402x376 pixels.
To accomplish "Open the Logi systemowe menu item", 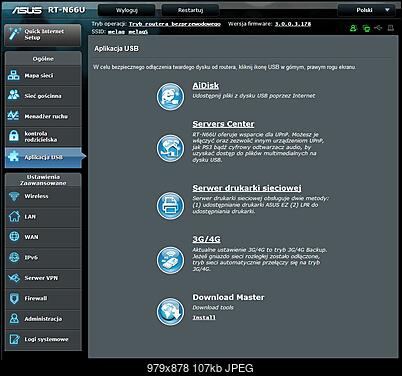I will pos(43,339).
